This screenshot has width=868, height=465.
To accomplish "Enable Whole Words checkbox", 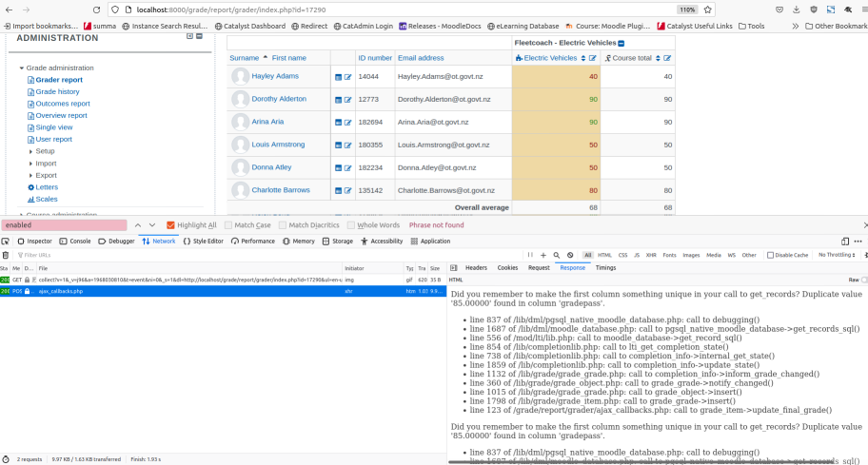I will tap(351, 225).
